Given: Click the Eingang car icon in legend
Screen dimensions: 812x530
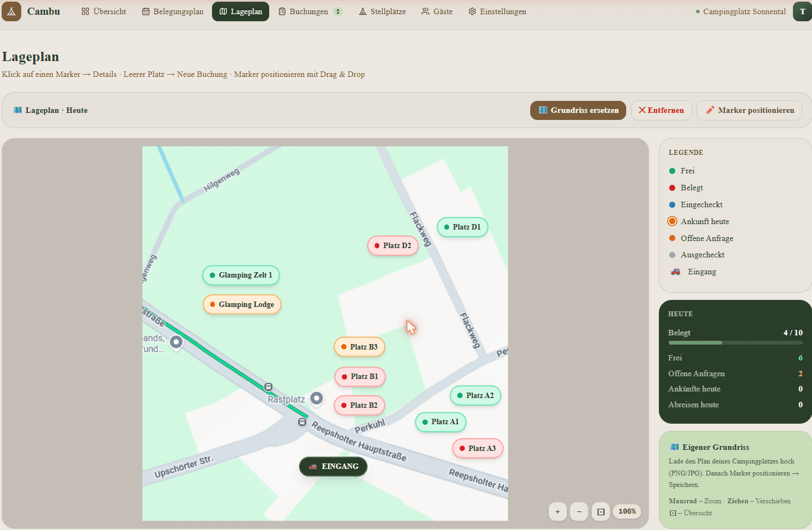Looking at the screenshot, I should pos(675,272).
